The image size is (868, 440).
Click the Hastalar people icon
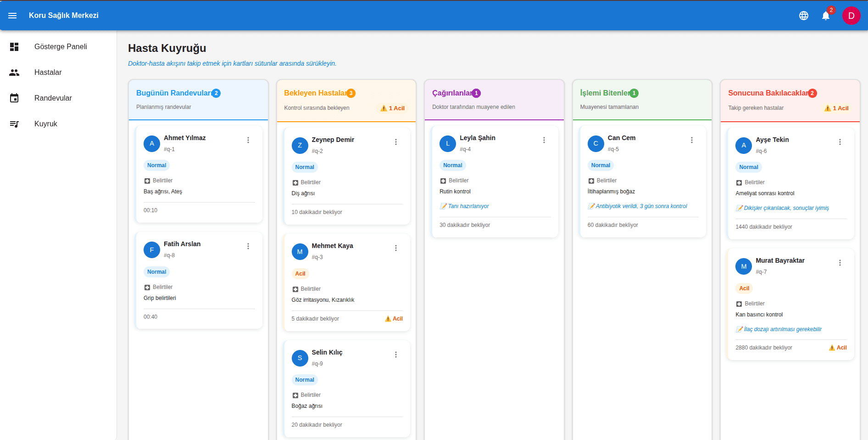tap(14, 73)
